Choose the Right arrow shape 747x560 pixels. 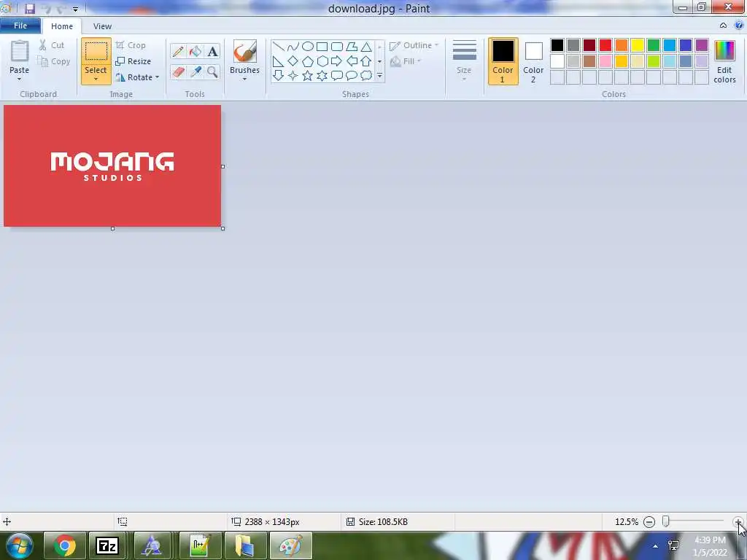tap(337, 61)
